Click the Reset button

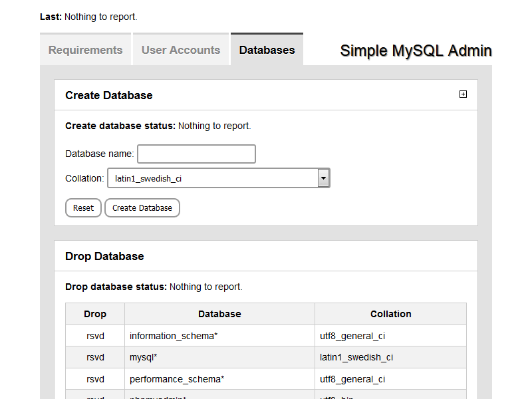84,208
